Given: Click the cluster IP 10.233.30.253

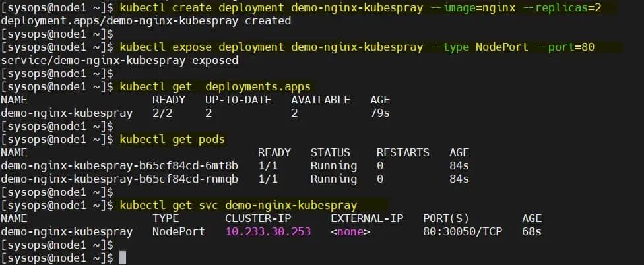Looking at the screenshot, I should pos(268,231).
